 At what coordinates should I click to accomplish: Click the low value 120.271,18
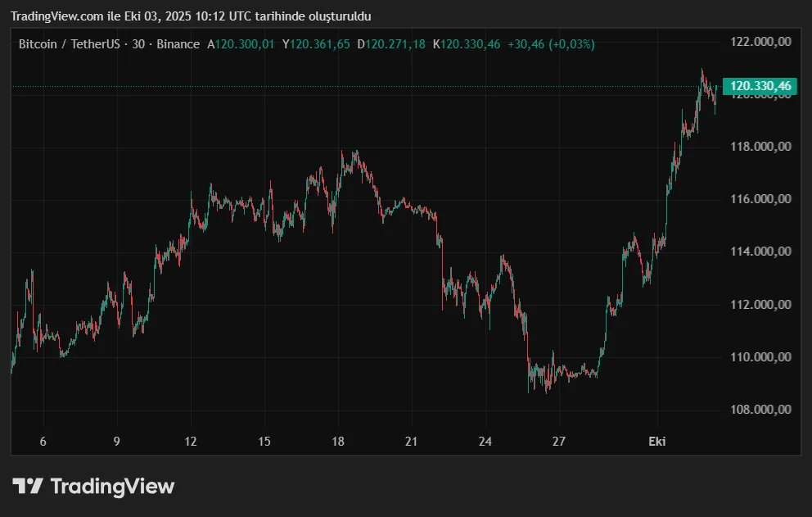point(395,44)
